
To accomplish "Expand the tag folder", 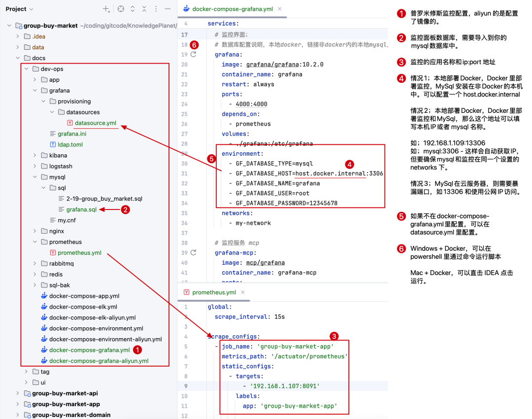I will [x=26, y=372].
